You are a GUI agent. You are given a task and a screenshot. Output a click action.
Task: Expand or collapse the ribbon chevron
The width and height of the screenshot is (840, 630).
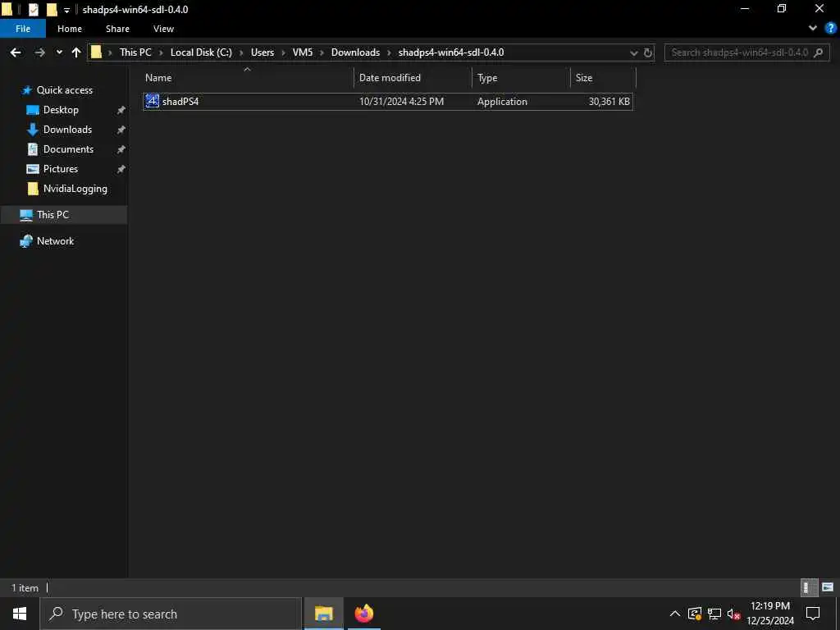(813, 29)
